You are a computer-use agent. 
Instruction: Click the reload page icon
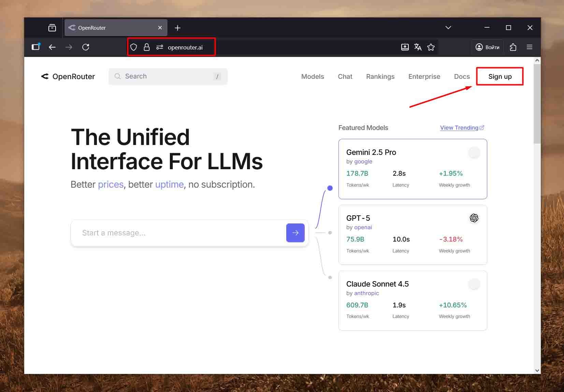point(86,47)
